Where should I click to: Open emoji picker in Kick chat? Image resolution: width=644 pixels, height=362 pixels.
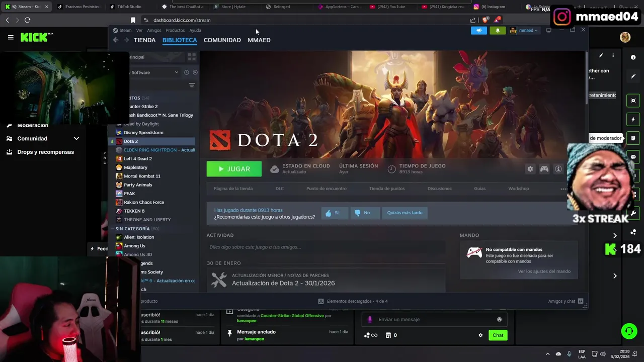(499, 319)
